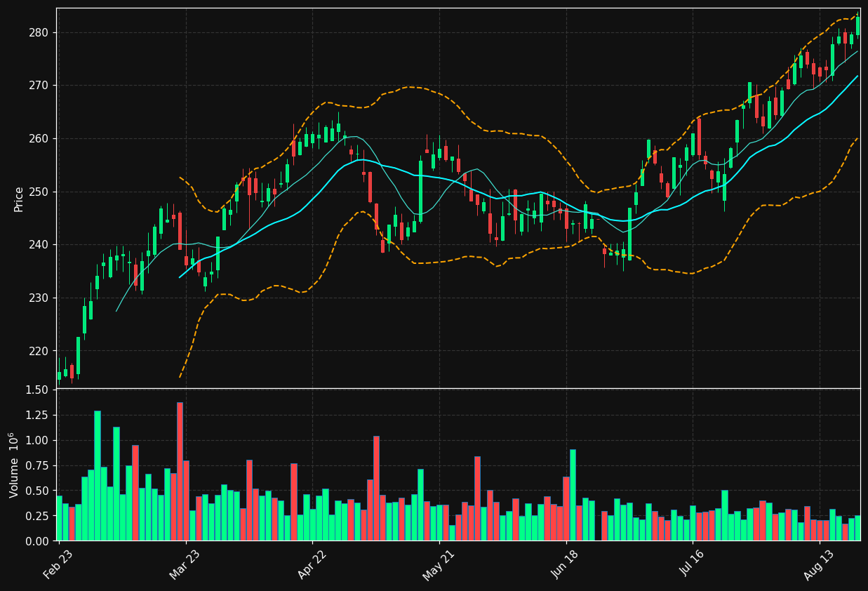Image resolution: width=868 pixels, height=591 pixels.
Task: Click the 1.50 volume tick label
Action: (37, 390)
